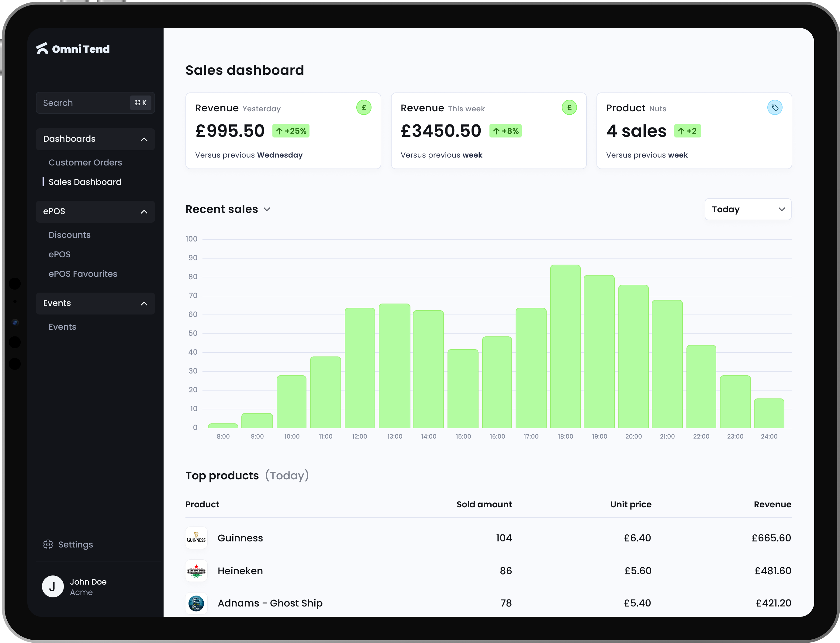Click the Adnams Ghost Ship logo
This screenshot has height=643, width=840.
tap(196, 603)
